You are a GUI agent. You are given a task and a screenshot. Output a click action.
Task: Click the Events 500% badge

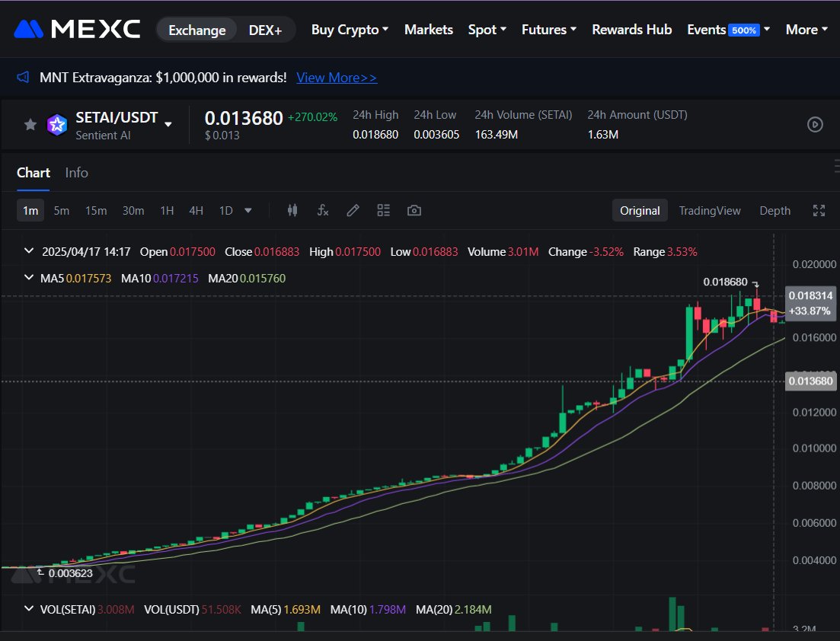pos(743,30)
